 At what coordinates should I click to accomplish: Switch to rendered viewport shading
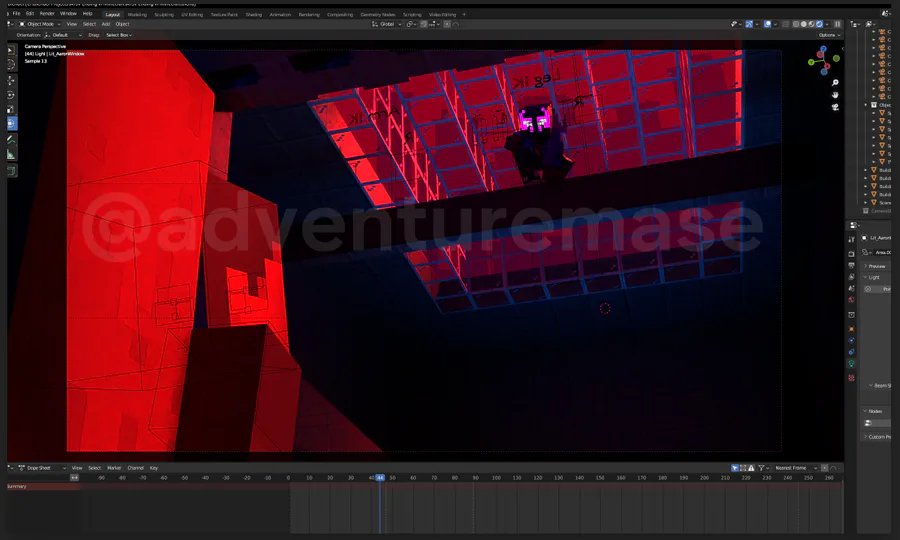pos(820,24)
